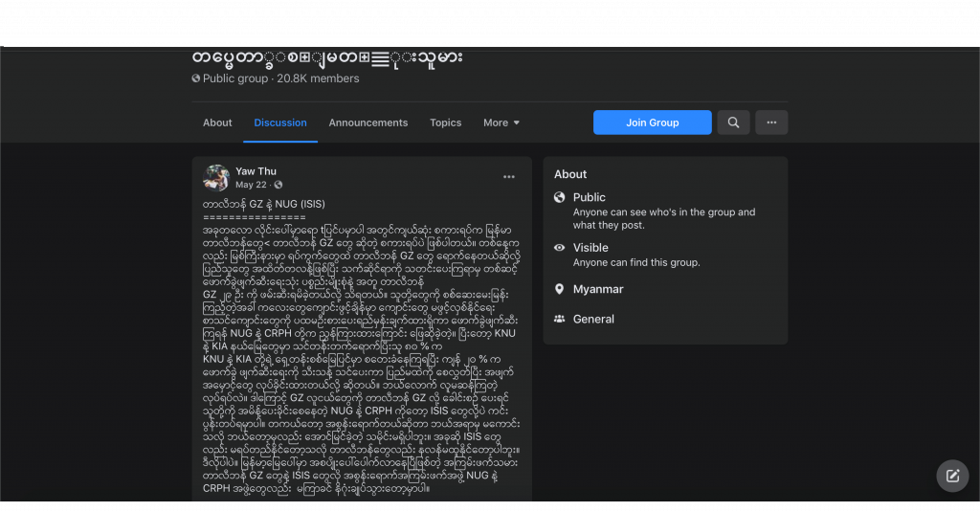Screen dimensions: 980x512
Task: Click the group title at top
Action: click(x=327, y=57)
